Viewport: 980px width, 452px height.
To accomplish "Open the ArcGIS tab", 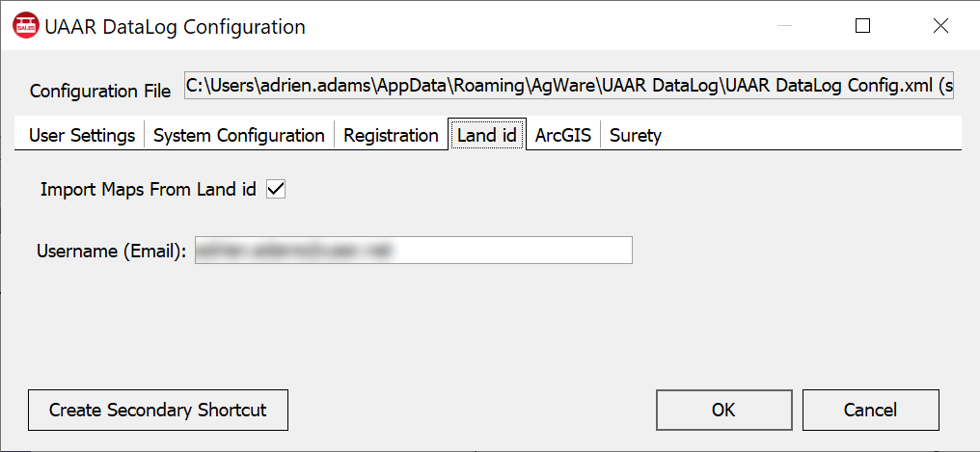I will [x=563, y=135].
